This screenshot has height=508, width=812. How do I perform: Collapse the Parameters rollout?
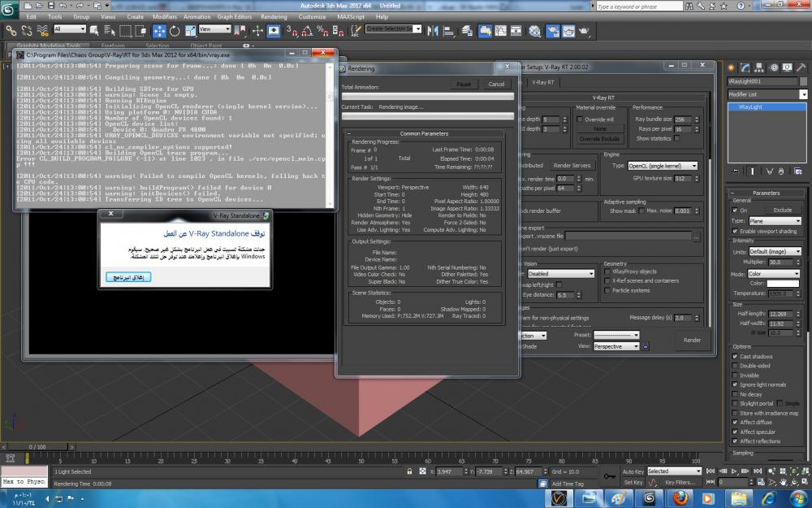pos(767,193)
